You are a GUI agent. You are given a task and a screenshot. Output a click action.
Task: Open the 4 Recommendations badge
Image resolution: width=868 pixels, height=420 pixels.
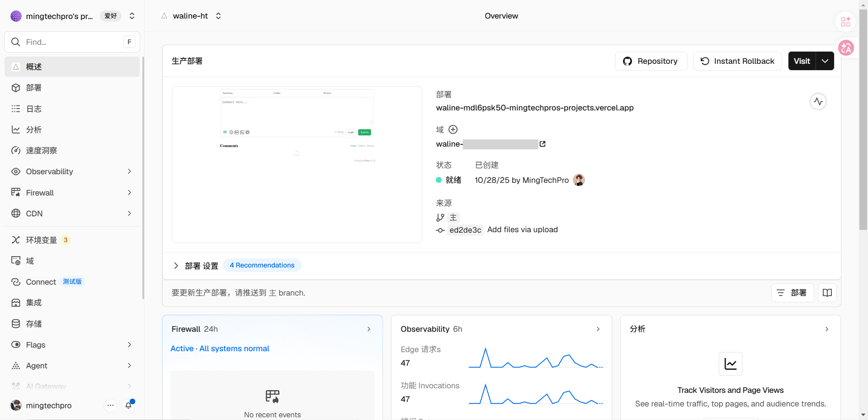pos(262,265)
